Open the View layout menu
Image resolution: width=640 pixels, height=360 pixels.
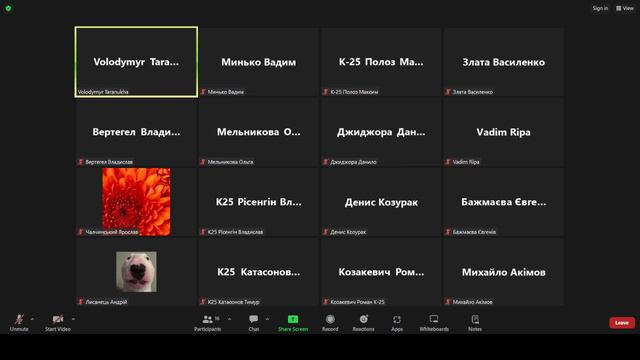click(x=625, y=8)
